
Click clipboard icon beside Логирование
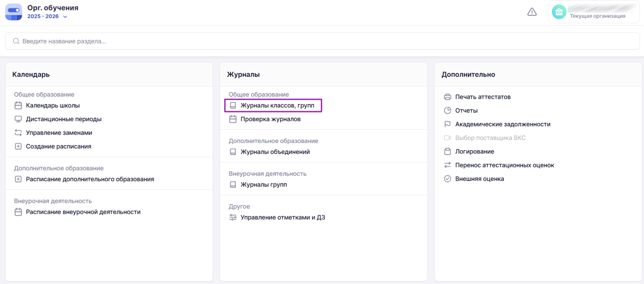[x=448, y=151]
